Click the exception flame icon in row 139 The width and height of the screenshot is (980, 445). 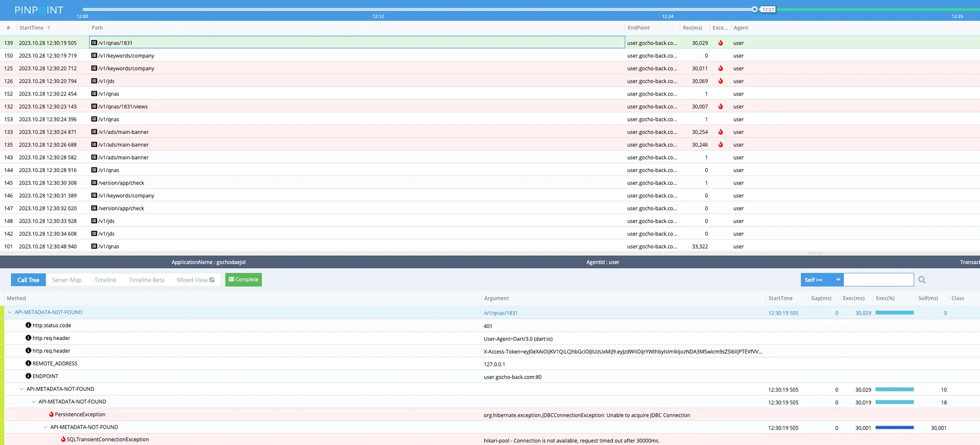[721, 43]
